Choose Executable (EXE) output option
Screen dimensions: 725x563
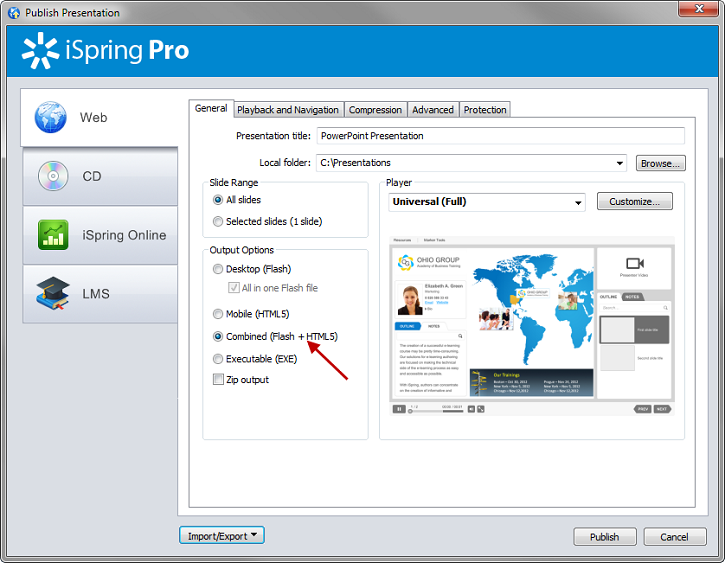218,359
